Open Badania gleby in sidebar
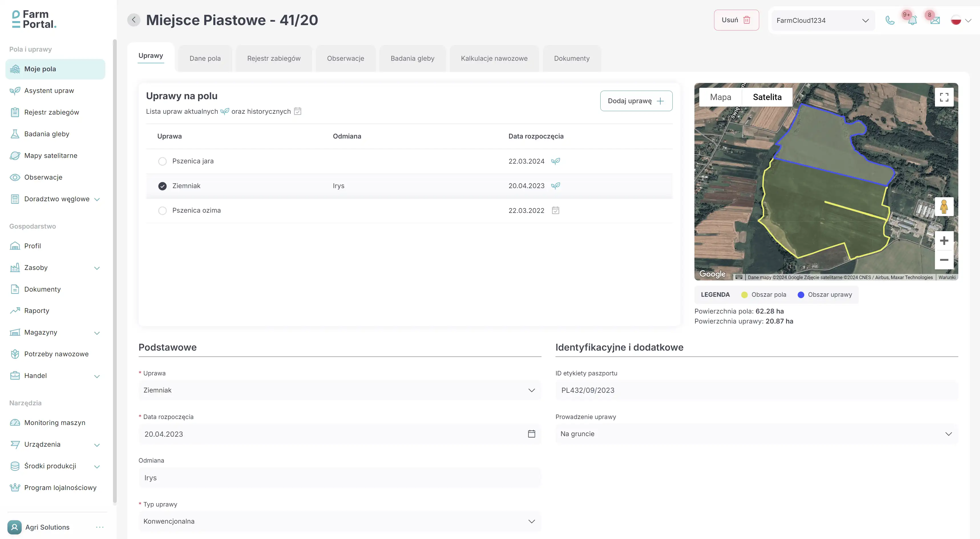 click(55, 134)
